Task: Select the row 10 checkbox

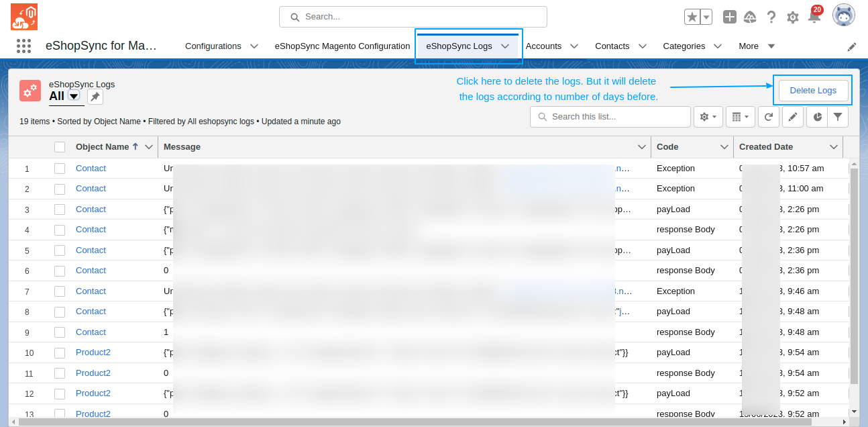Action: click(60, 352)
